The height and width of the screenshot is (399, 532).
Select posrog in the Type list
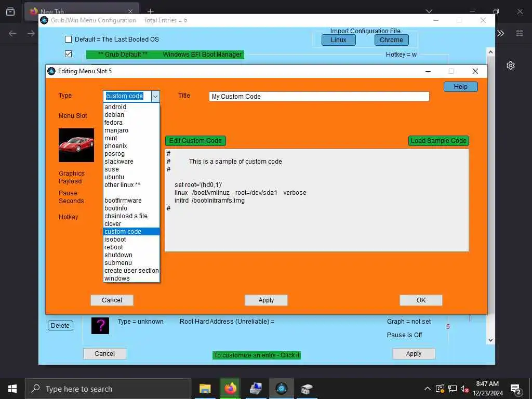click(x=131, y=154)
